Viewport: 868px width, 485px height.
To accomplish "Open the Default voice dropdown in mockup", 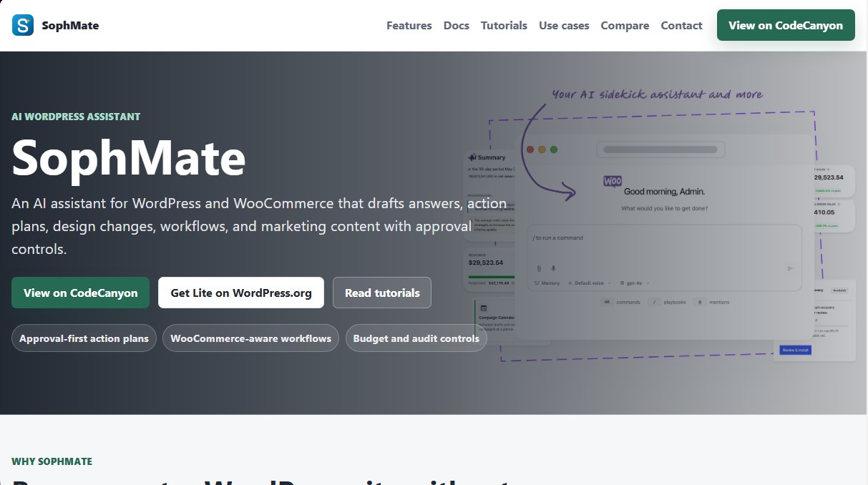I will click(590, 283).
